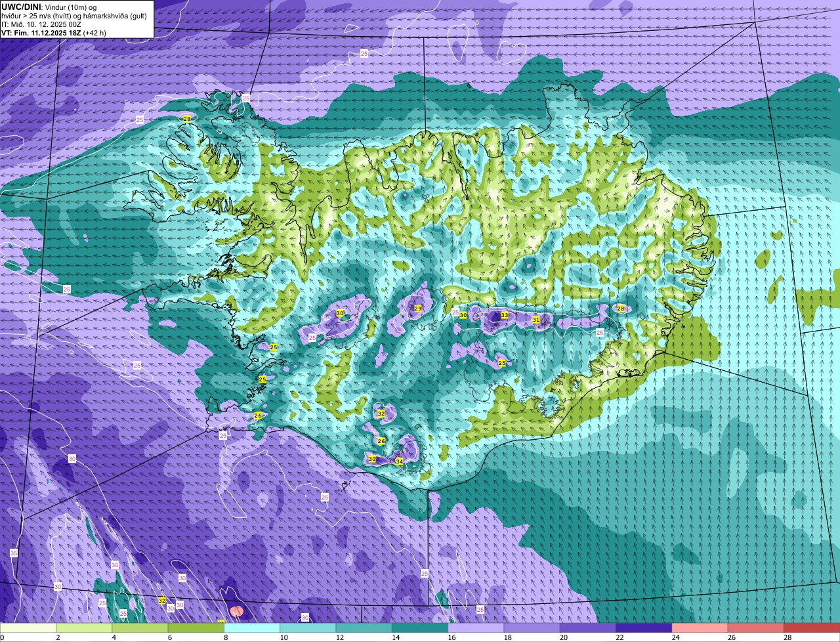Pick the 18–20 m/s purple legend swatch
The height and width of the screenshot is (642, 840).
click(532, 628)
